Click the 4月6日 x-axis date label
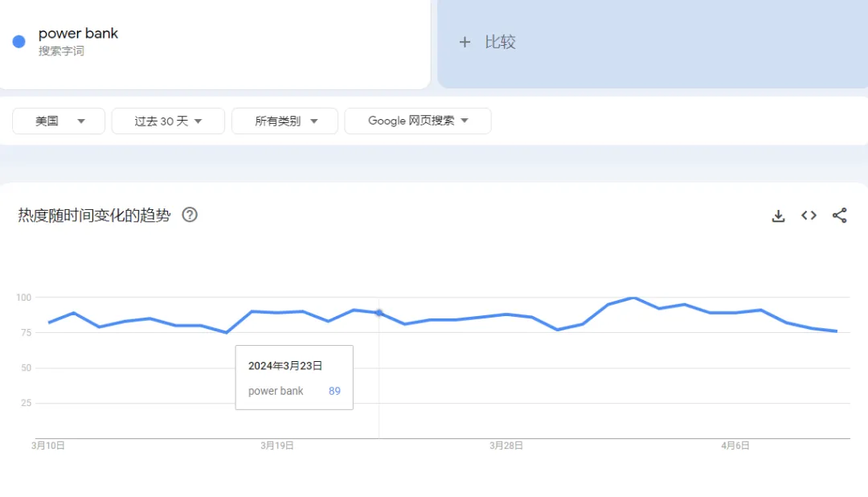 pos(735,446)
